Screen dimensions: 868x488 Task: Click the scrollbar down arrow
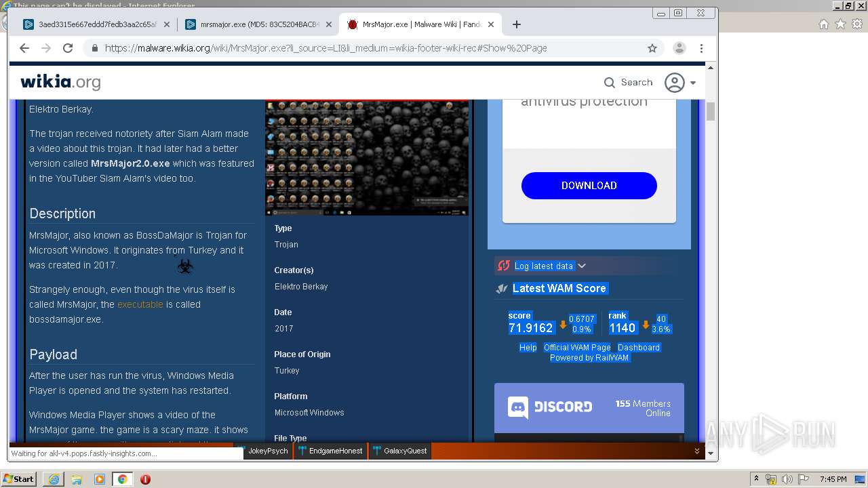pos(711,453)
